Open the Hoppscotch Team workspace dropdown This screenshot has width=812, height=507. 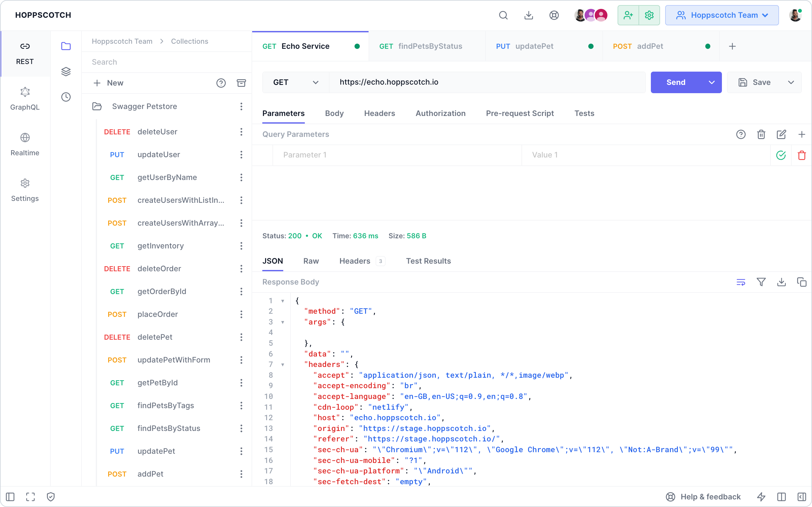[722, 15]
